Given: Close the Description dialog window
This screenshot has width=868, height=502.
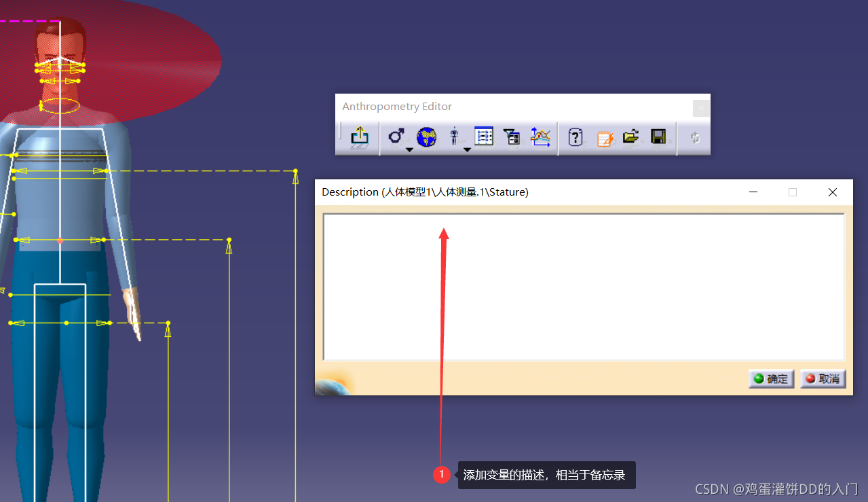Looking at the screenshot, I should (833, 192).
